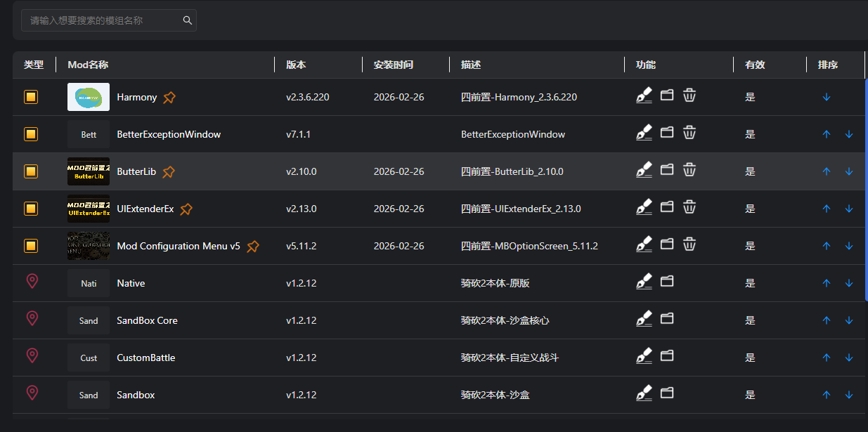Toggle the Harmony mod checkbox
The width and height of the screenshot is (868, 432).
click(x=31, y=97)
